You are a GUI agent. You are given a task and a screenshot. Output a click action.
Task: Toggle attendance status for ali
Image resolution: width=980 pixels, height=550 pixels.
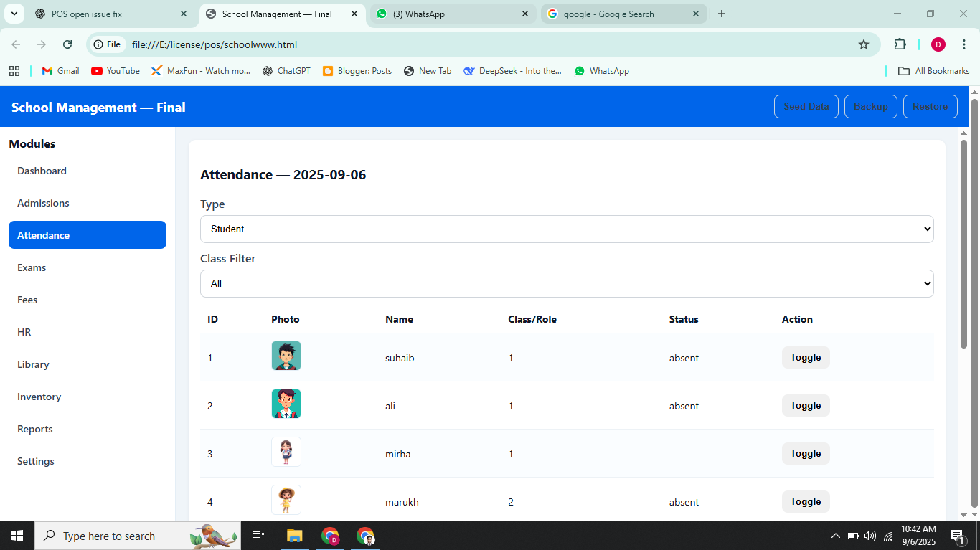(805, 405)
